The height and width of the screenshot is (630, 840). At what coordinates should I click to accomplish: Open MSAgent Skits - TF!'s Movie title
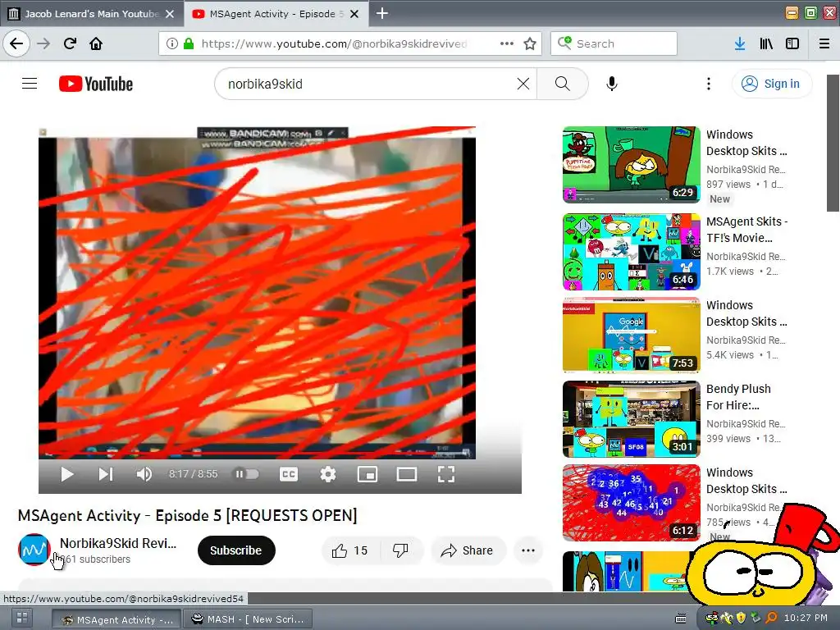coord(746,230)
